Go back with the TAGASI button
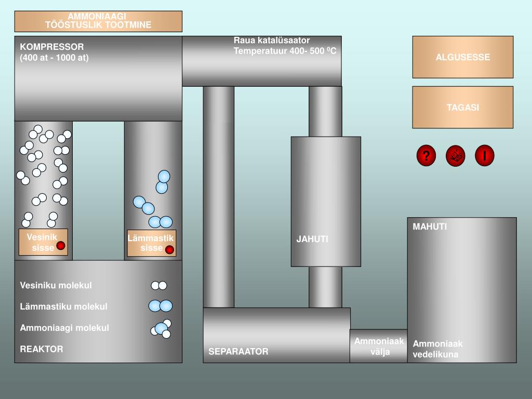This screenshot has height=399, width=532. tap(463, 107)
